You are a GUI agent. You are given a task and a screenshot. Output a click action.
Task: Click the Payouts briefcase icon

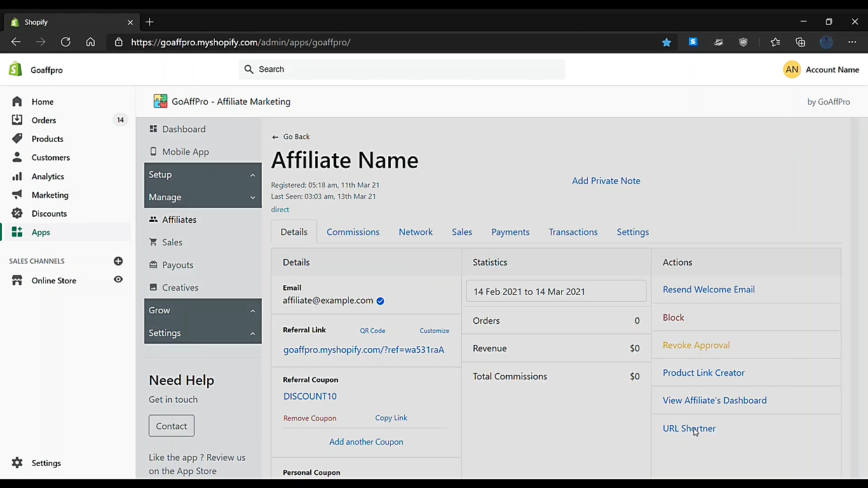point(153,265)
